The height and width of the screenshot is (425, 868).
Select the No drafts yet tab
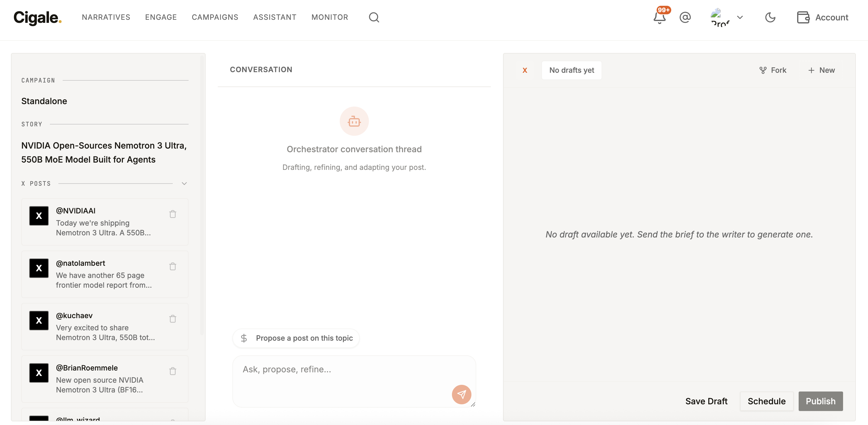tap(571, 70)
